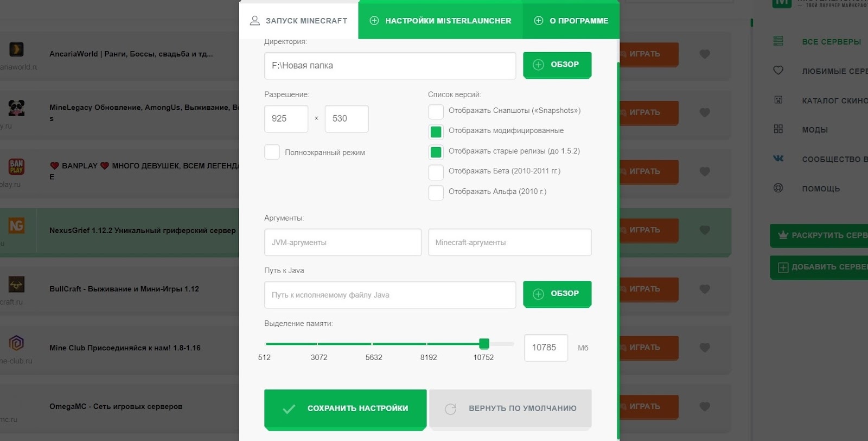Enable Полноэкранный режим checkbox
868x441 pixels.
click(x=272, y=152)
